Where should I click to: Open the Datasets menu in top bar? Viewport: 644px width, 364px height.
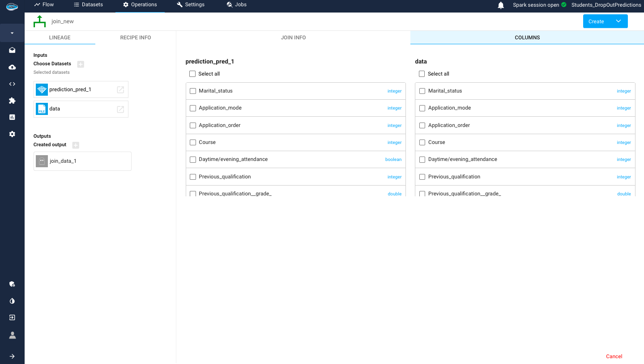tap(88, 4)
